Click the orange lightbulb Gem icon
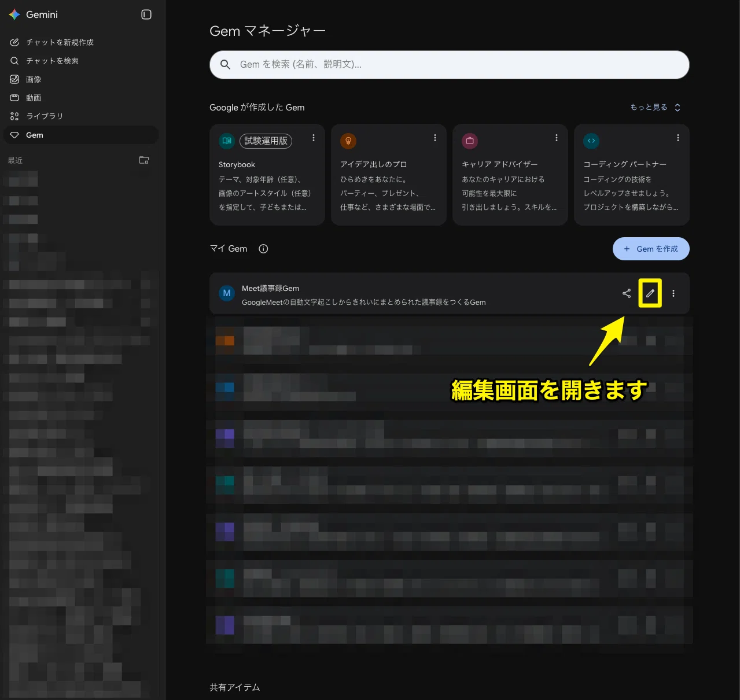740x700 pixels. click(x=348, y=141)
